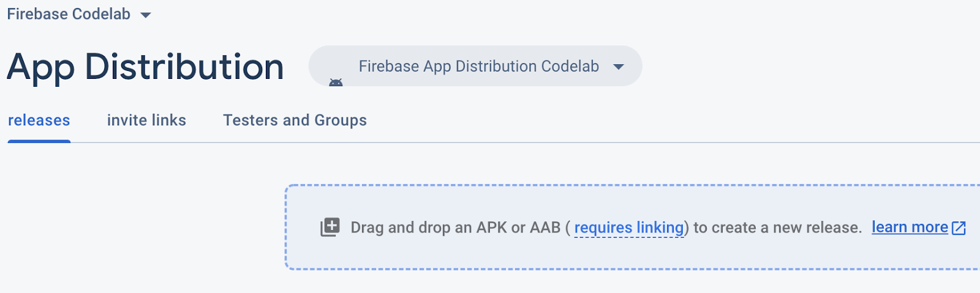The image size is (980, 293).
Task: Click the external link icon beside learn more
Action: (x=959, y=228)
